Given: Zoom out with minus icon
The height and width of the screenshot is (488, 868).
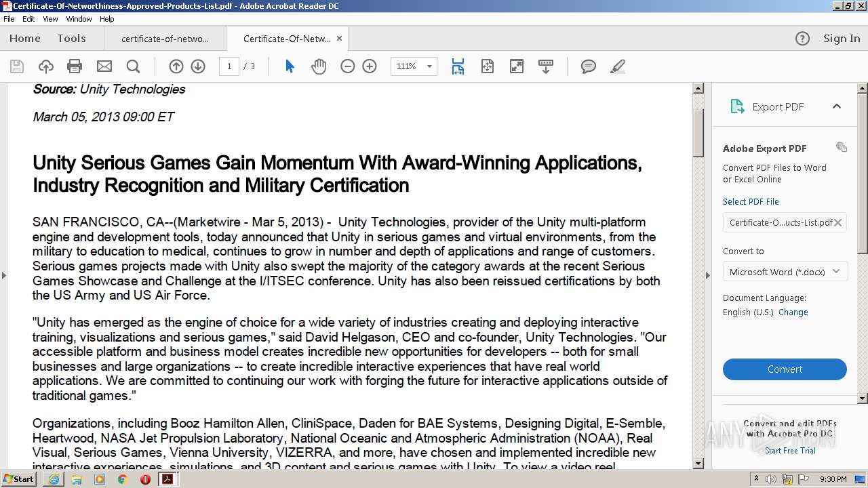Looking at the screenshot, I should click(x=348, y=66).
